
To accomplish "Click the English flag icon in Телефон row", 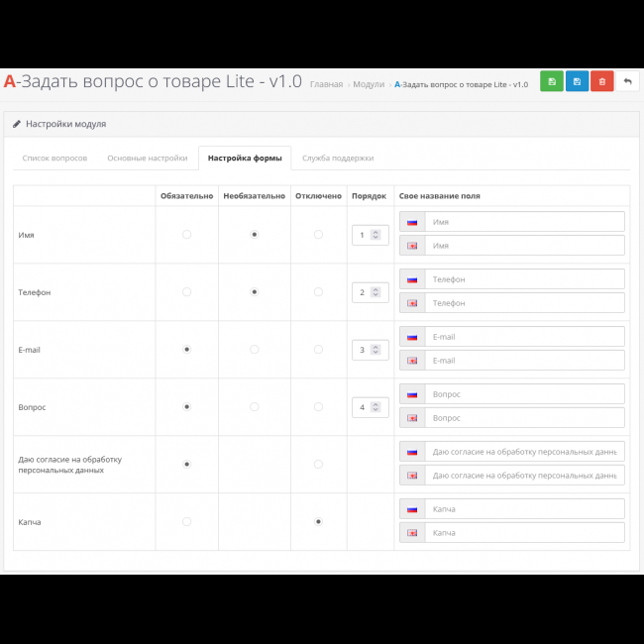I will click(x=412, y=303).
